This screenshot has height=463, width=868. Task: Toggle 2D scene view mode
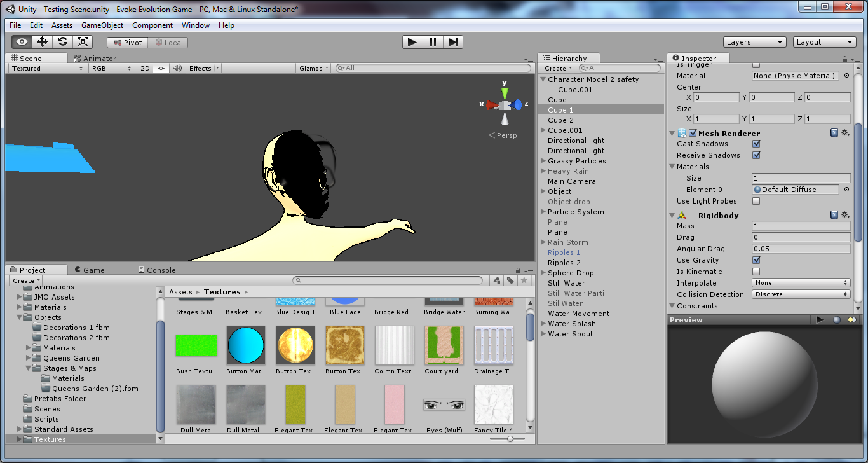(145, 68)
